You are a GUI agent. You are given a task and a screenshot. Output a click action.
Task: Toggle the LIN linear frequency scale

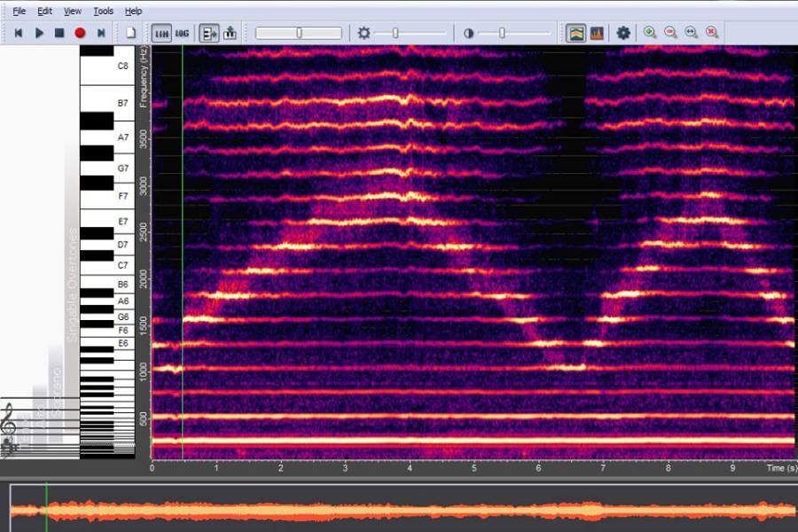click(161, 33)
